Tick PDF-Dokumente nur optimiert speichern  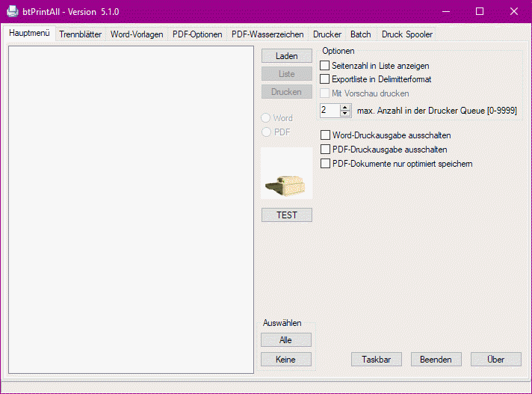click(325, 163)
